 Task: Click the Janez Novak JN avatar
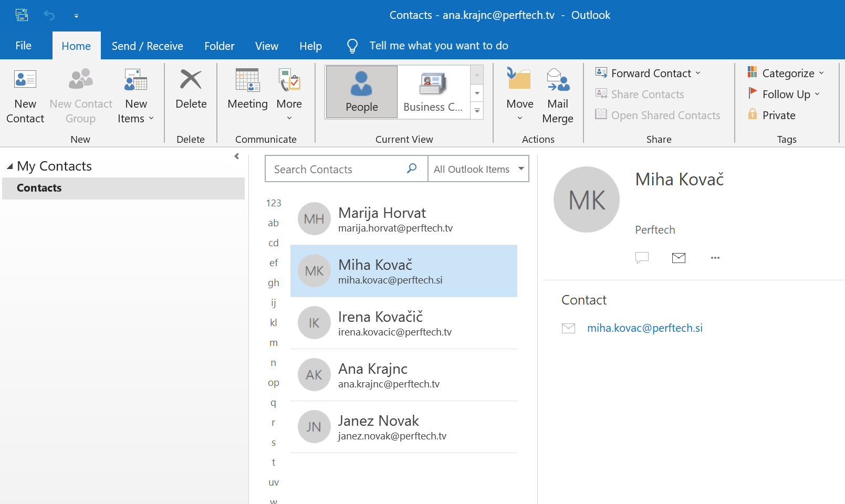[x=314, y=427]
